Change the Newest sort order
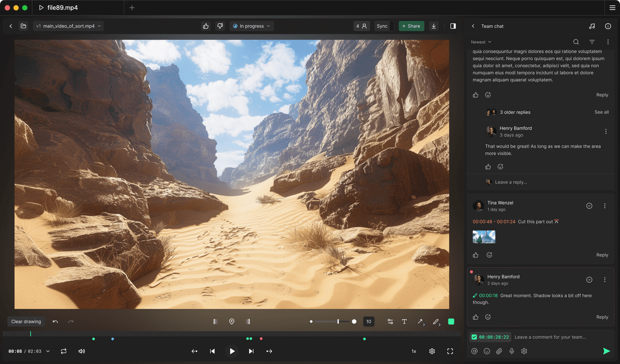This screenshot has width=620, height=364. [481, 42]
